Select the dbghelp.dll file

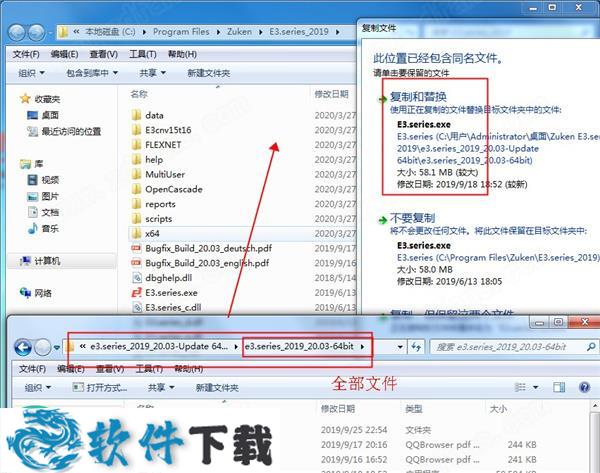[x=161, y=278]
